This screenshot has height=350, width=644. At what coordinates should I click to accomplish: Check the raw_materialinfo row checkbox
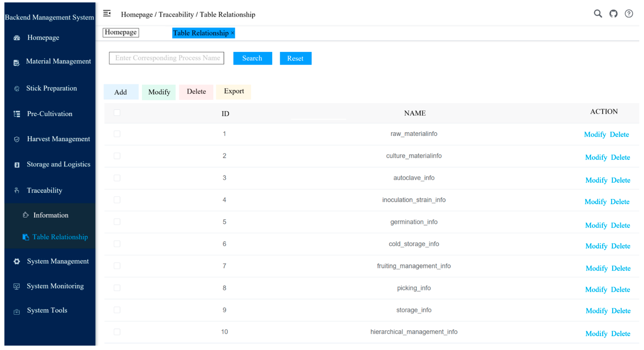117,134
